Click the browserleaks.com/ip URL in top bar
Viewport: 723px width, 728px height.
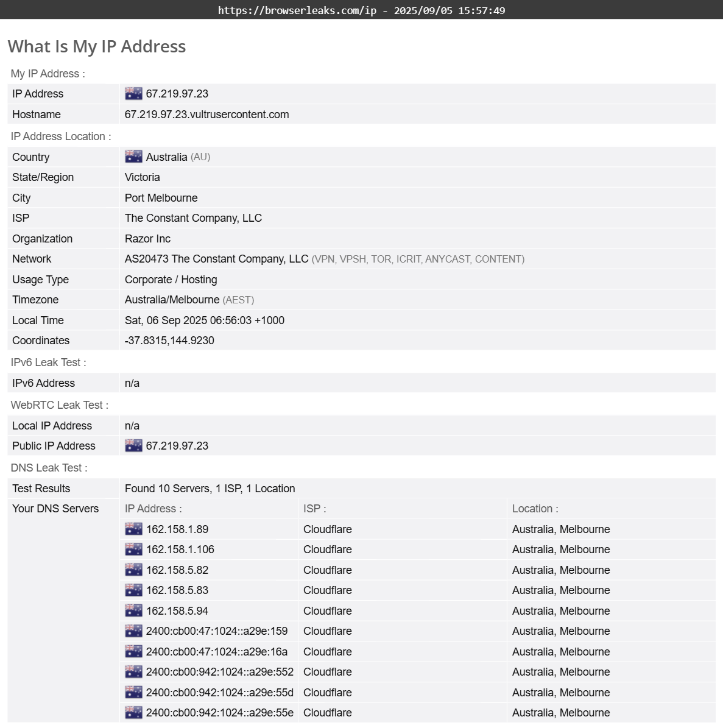tap(297, 10)
